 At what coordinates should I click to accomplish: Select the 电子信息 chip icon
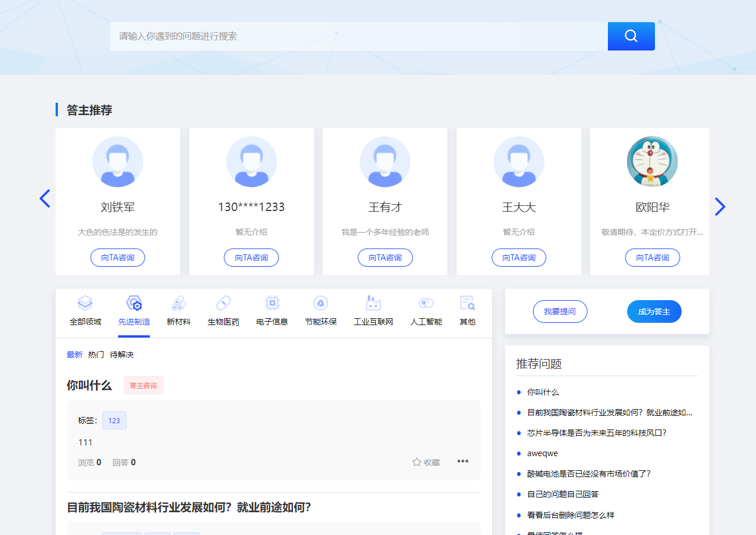tap(272, 303)
